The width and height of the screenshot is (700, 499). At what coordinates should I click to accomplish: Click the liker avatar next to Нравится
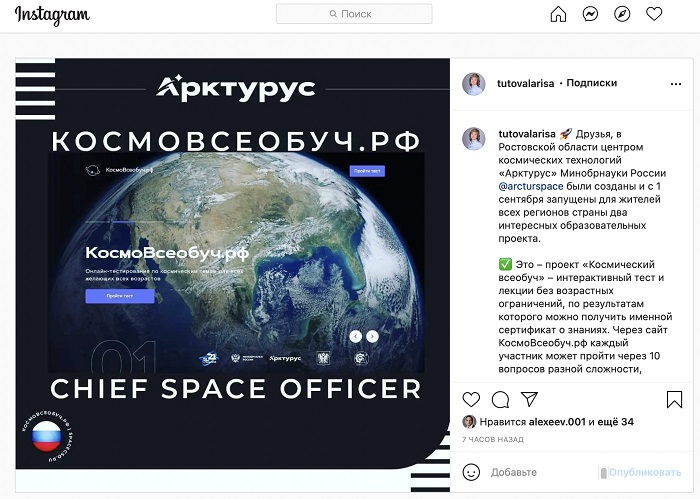tap(469, 422)
